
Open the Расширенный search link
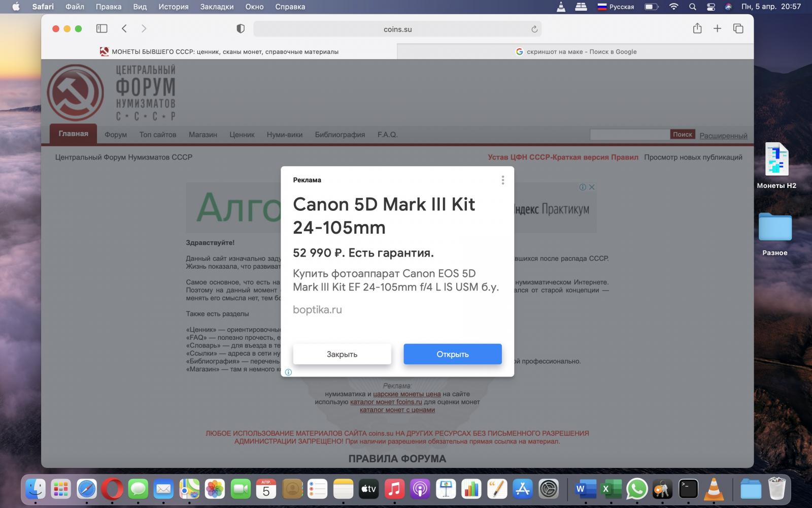point(723,136)
